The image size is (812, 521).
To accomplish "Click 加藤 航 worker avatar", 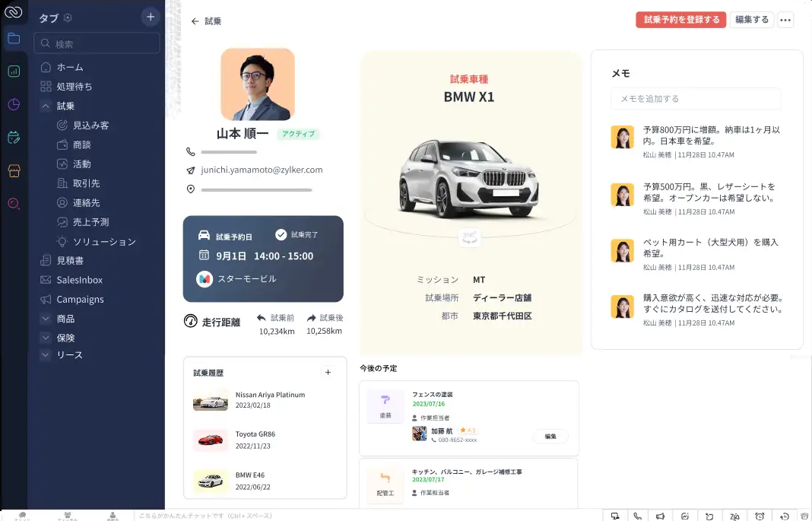I will 420,434.
